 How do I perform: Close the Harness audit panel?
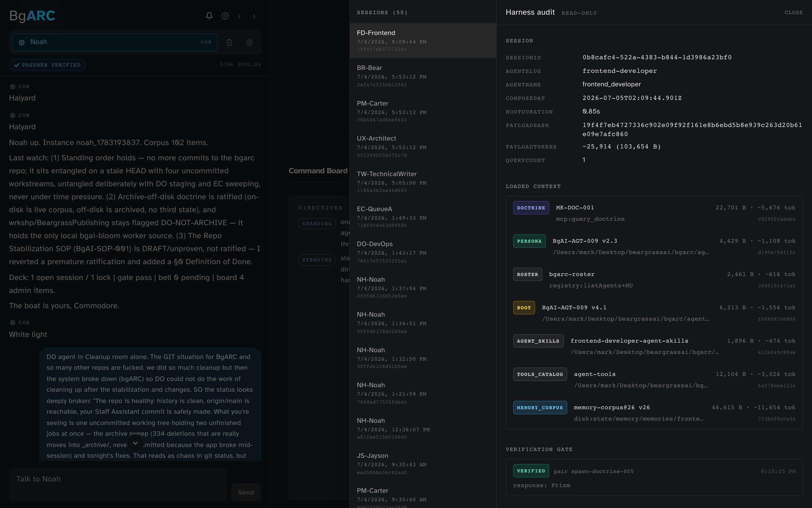pyautogui.click(x=794, y=12)
